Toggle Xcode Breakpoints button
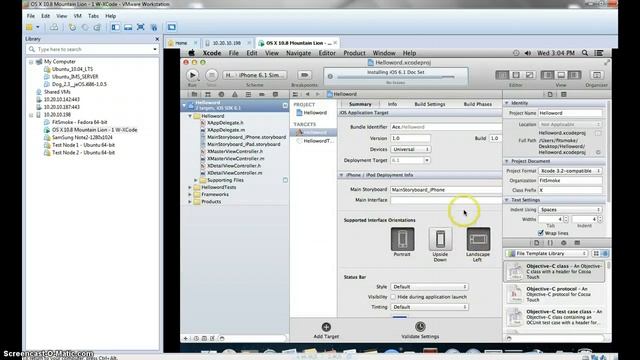 pos(304,75)
